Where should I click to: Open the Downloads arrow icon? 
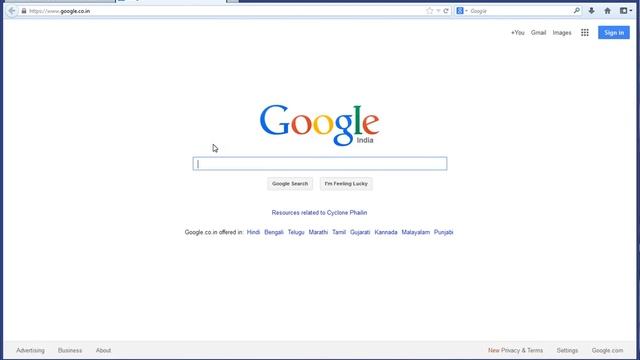(x=591, y=11)
